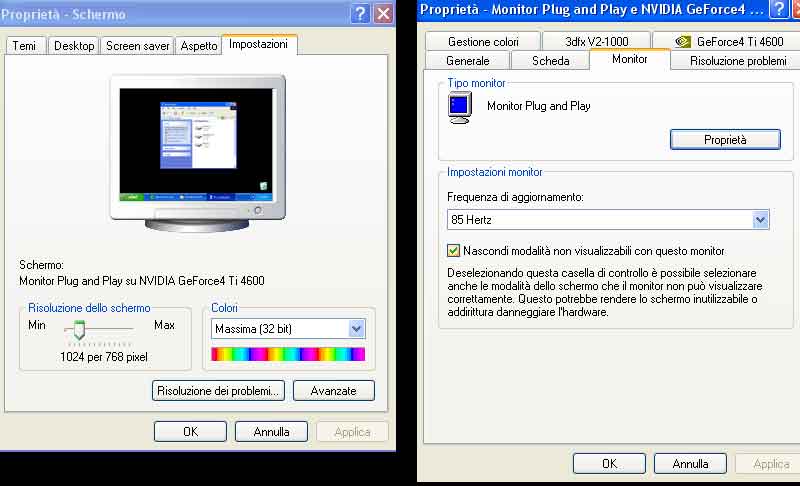Confirm with OK in Proprietà - Schermo
The image size is (800, 486).
coord(190,432)
